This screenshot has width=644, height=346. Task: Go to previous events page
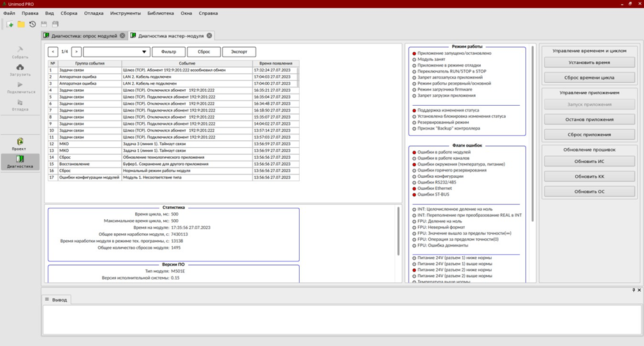[x=53, y=52]
